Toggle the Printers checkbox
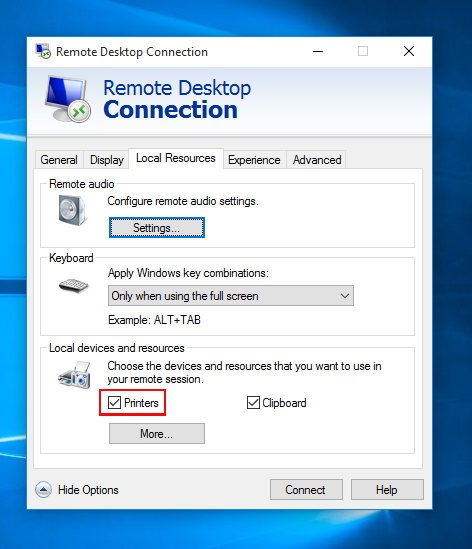This screenshot has height=549, width=472. 114,403
